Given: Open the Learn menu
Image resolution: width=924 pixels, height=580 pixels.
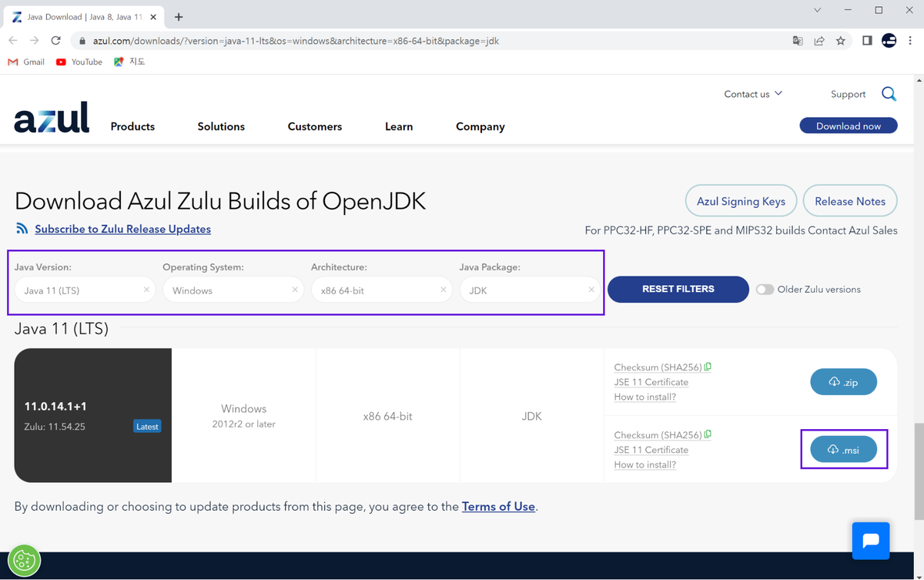Looking at the screenshot, I should point(399,126).
